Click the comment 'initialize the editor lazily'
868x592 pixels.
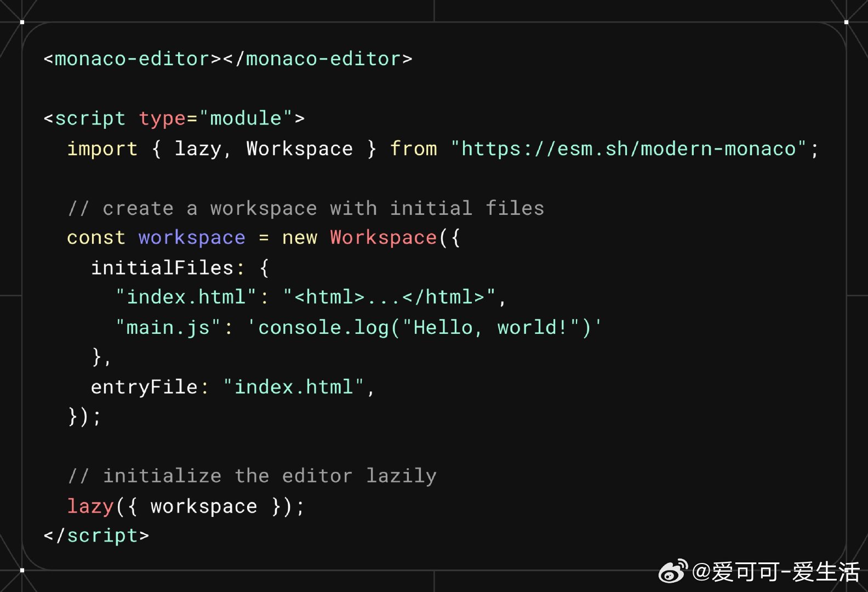click(x=252, y=476)
